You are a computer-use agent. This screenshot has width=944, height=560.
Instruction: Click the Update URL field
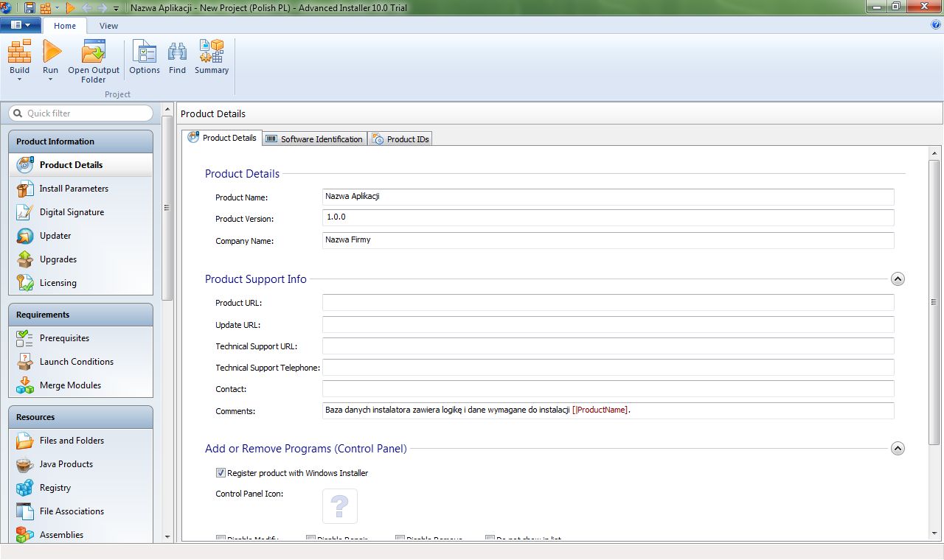(608, 325)
